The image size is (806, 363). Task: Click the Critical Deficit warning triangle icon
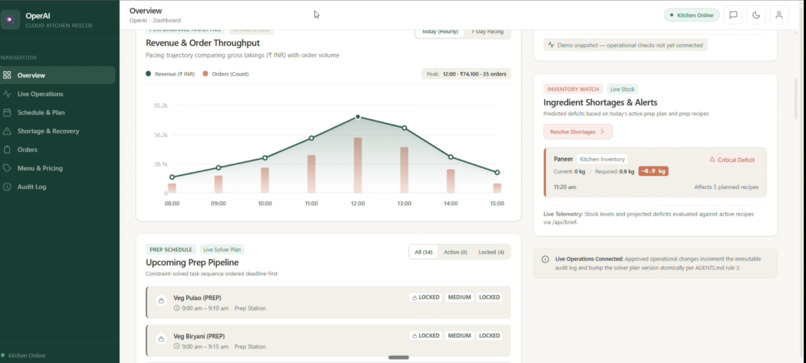pyautogui.click(x=712, y=160)
